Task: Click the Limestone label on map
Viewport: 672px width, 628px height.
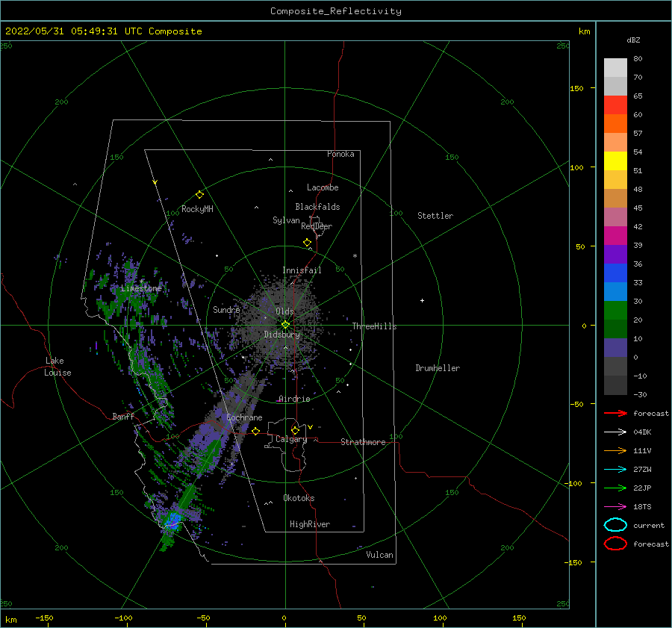Action: 141,288
